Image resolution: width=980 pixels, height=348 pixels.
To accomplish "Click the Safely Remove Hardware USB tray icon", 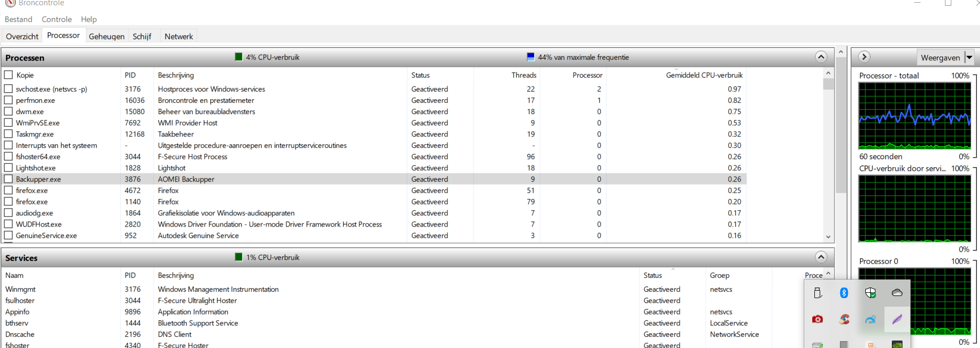I will (818, 293).
